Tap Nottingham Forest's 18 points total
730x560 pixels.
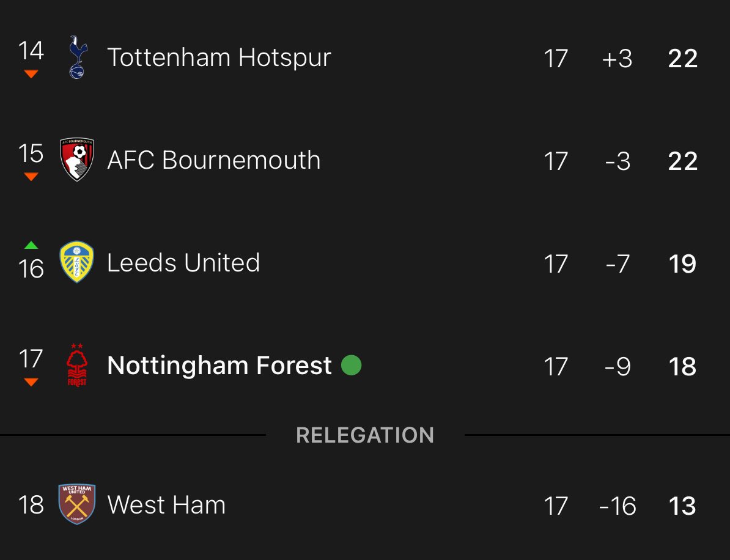pyautogui.click(x=682, y=367)
